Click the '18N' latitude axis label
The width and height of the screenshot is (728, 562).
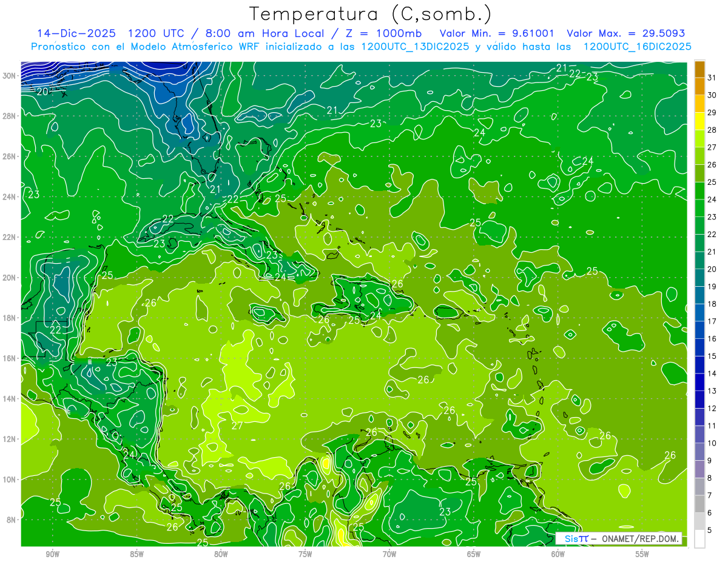point(10,318)
